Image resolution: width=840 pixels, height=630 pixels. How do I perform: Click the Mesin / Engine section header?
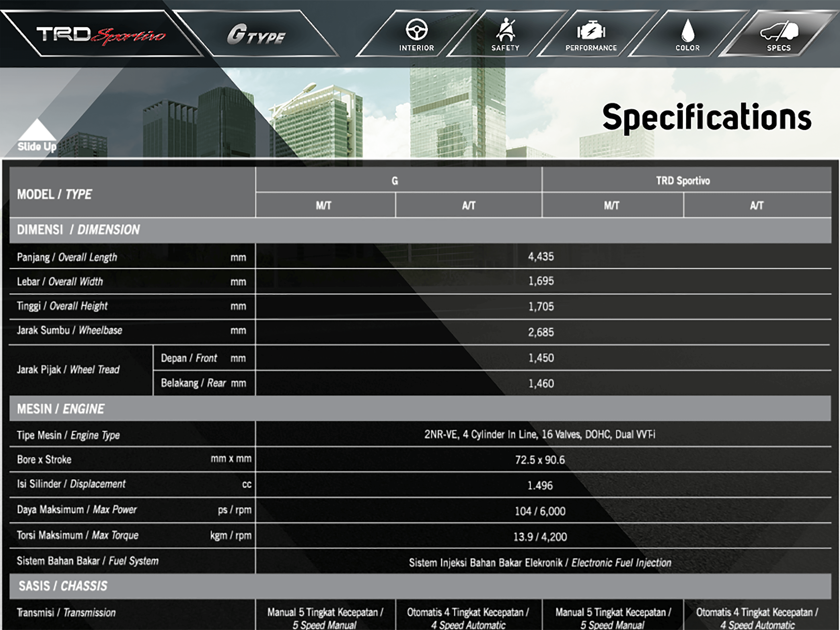tap(61, 409)
